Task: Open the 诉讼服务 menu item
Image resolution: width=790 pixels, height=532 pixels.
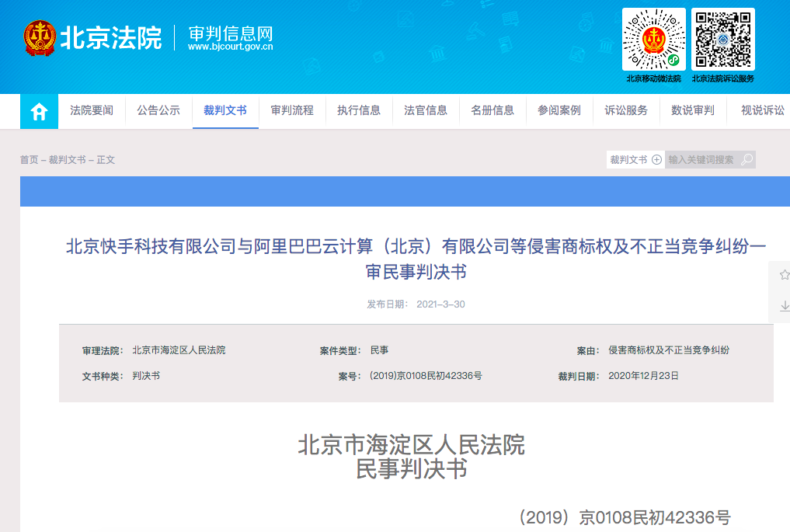Action: click(626, 110)
